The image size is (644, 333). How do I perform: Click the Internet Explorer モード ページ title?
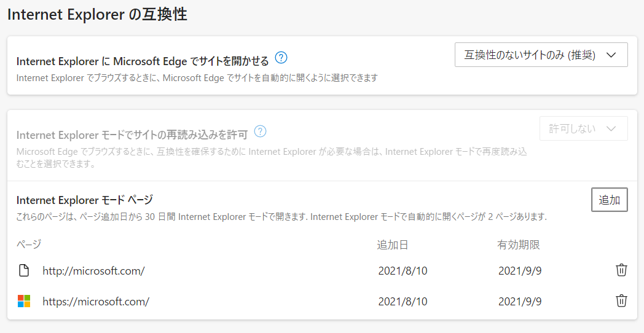85,200
